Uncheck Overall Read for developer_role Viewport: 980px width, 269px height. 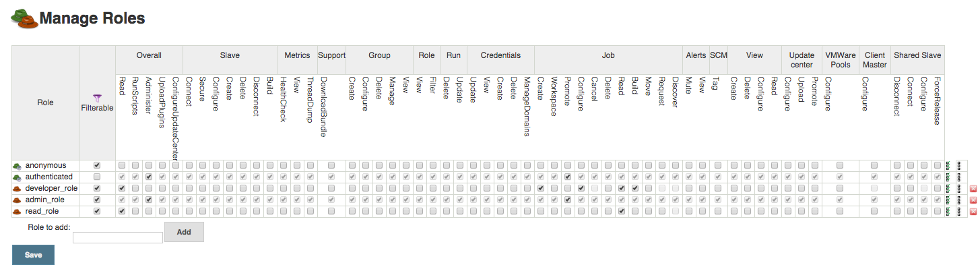coord(122,189)
